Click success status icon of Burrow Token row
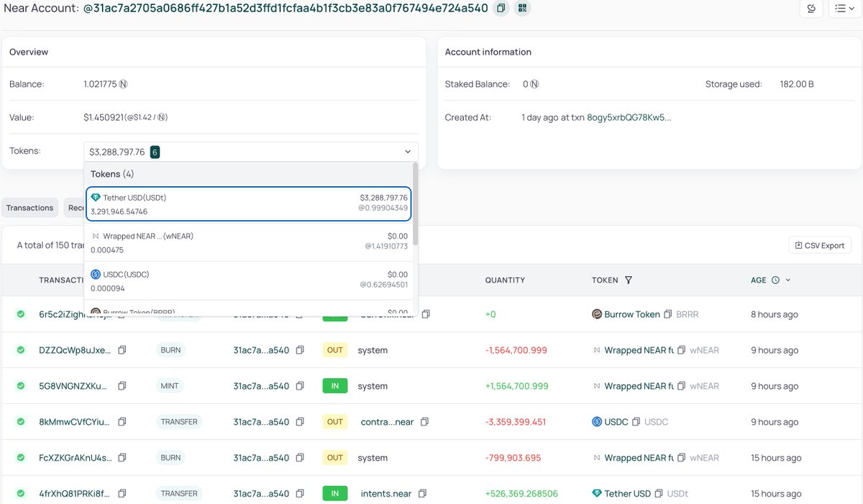The width and height of the screenshot is (863, 504). click(x=21, y=314)
